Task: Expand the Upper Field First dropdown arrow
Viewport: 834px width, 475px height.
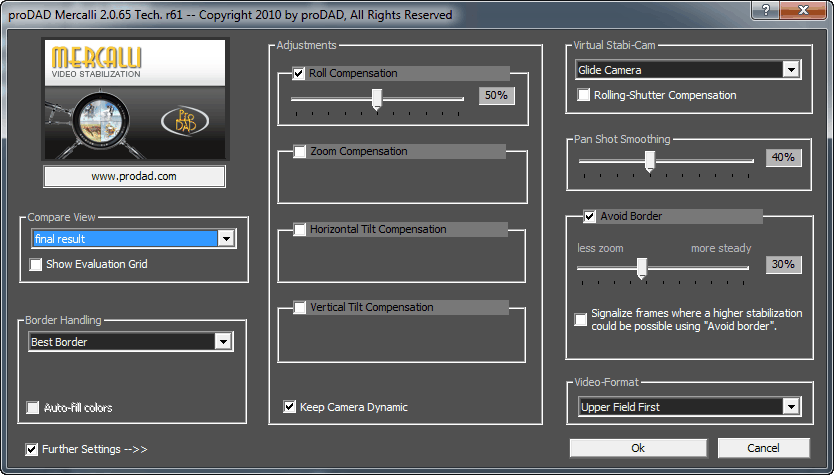Action: (x=791, y=407)
